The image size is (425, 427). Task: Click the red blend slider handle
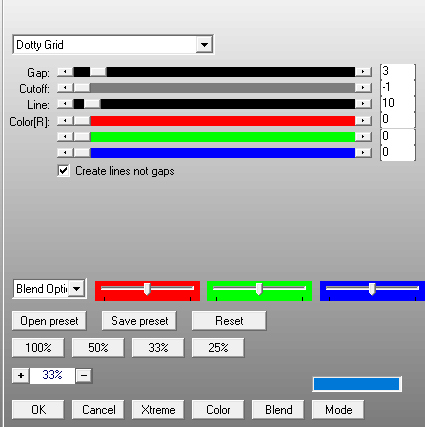point(147,289)
